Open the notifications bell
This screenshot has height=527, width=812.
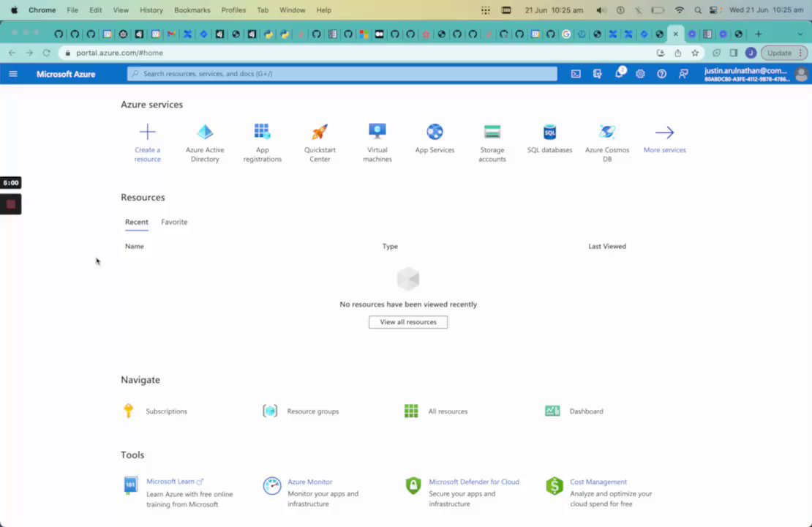pos(619,74)
